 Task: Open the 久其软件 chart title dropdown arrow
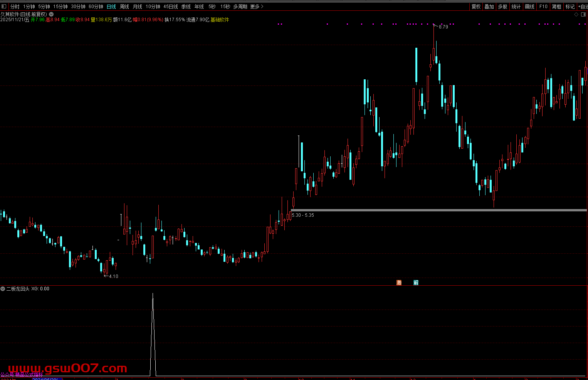(x=51, y=14)
